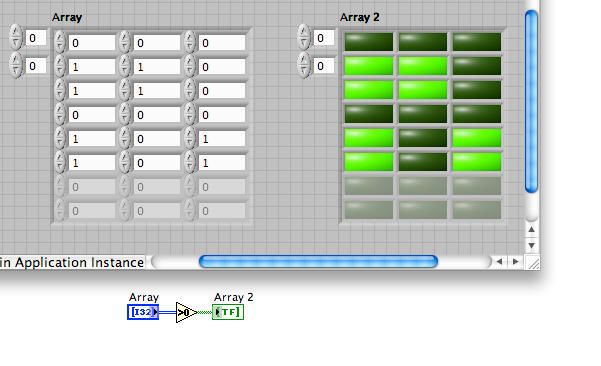Click the 'Array 2' front panel label
The height and width of the screenshot is (366, 601).
click(x=360, y=17)
